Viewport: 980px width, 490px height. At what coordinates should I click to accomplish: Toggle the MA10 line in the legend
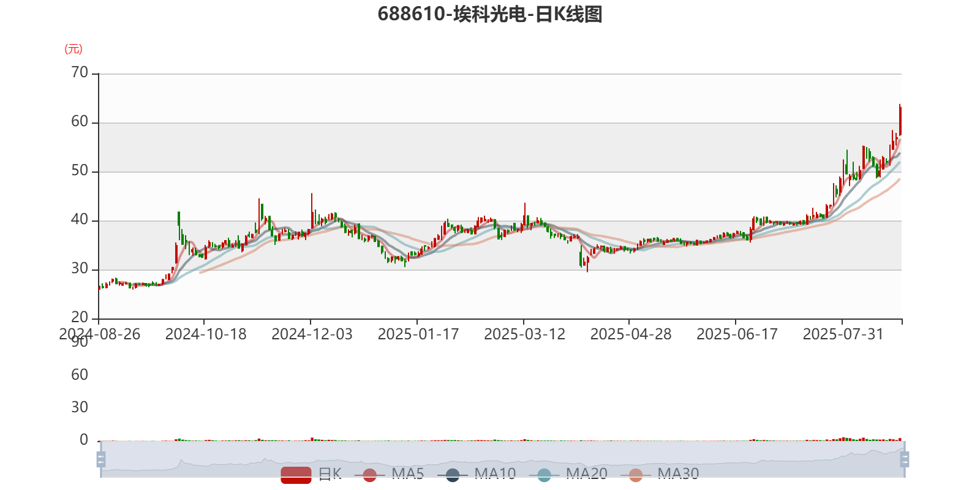(x=477, y=474)
